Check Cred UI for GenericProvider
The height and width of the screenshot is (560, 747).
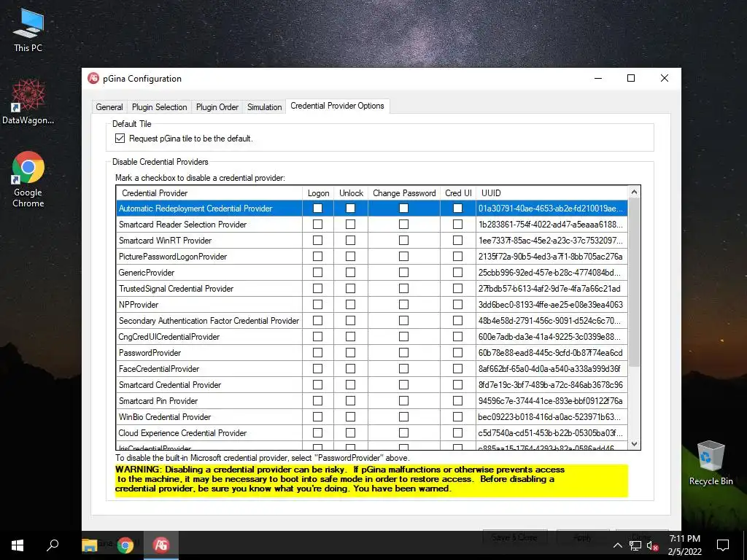(x=458, y=273)
